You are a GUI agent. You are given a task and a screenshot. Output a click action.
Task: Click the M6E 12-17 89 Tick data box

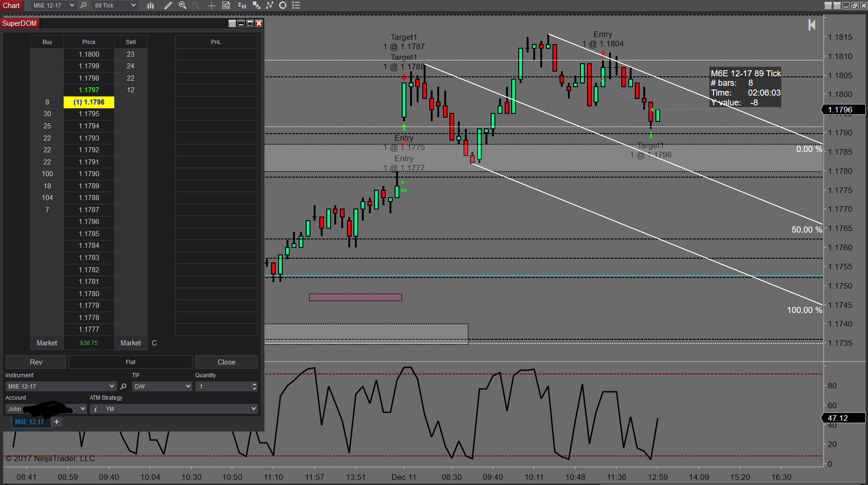[x=745, y=88]
